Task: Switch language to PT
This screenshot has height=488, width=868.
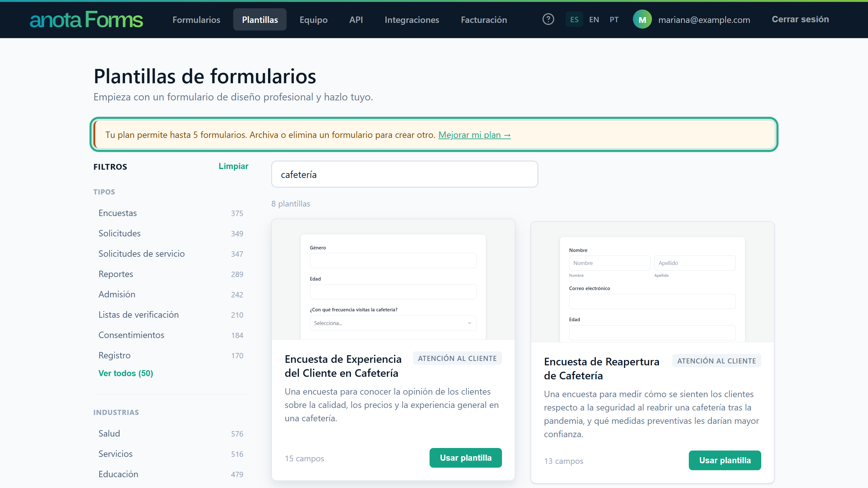Action: pos(614,20)
